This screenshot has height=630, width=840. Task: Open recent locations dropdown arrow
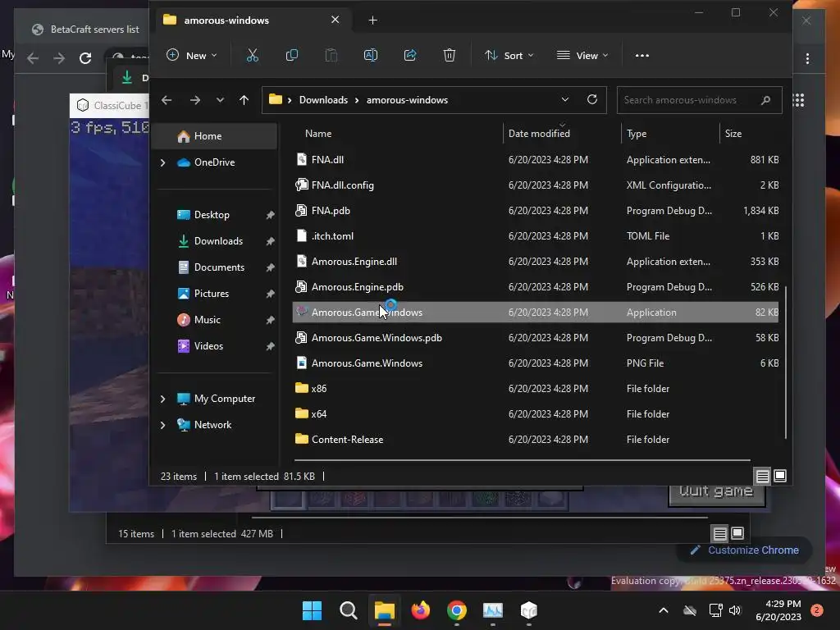tap(220, 100)
